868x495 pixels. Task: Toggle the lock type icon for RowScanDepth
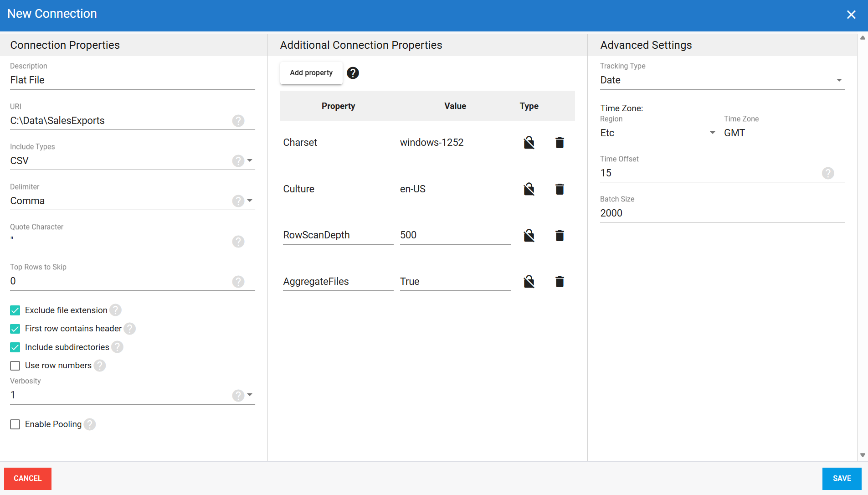(529, 236)
